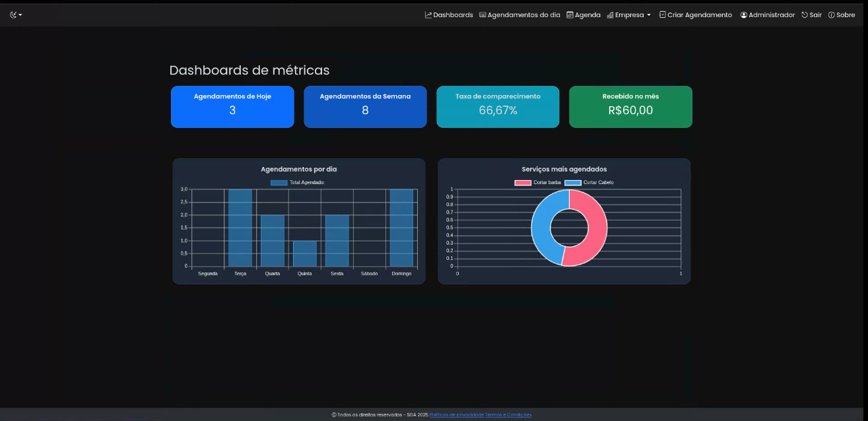Open the Administrador user profile icon
The height and width of the screenshot is (421, 868).
pos(744,15)
